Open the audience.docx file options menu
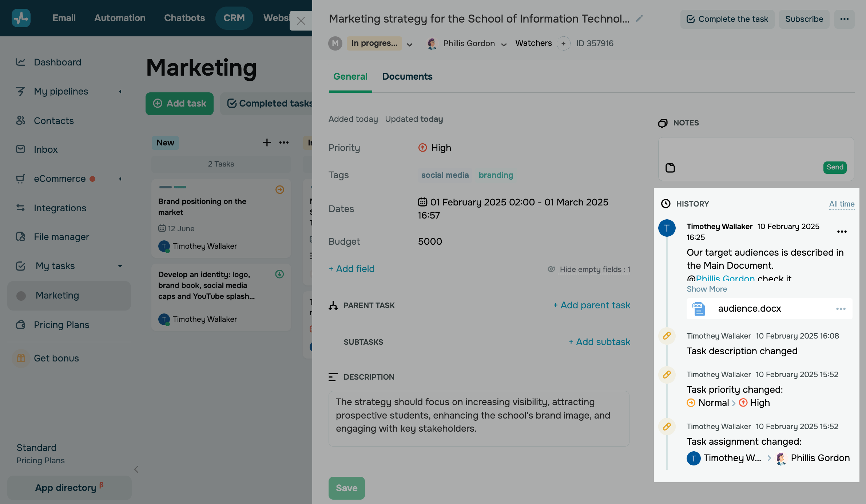 click(841, 309)
